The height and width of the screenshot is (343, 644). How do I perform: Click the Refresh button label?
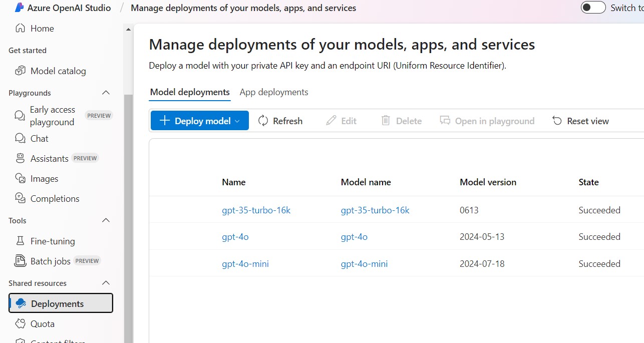287,121
